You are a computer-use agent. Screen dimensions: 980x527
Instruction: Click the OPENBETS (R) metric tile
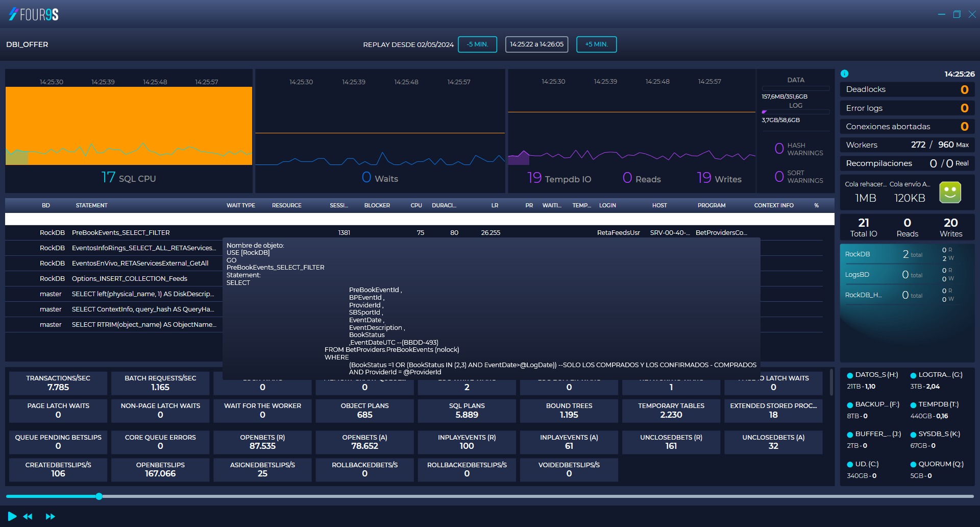[x=262, y=442]
